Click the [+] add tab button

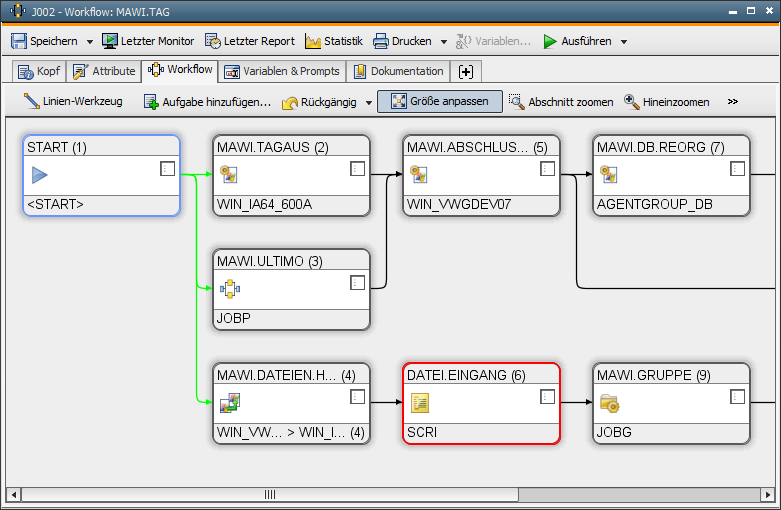(466, 72)
